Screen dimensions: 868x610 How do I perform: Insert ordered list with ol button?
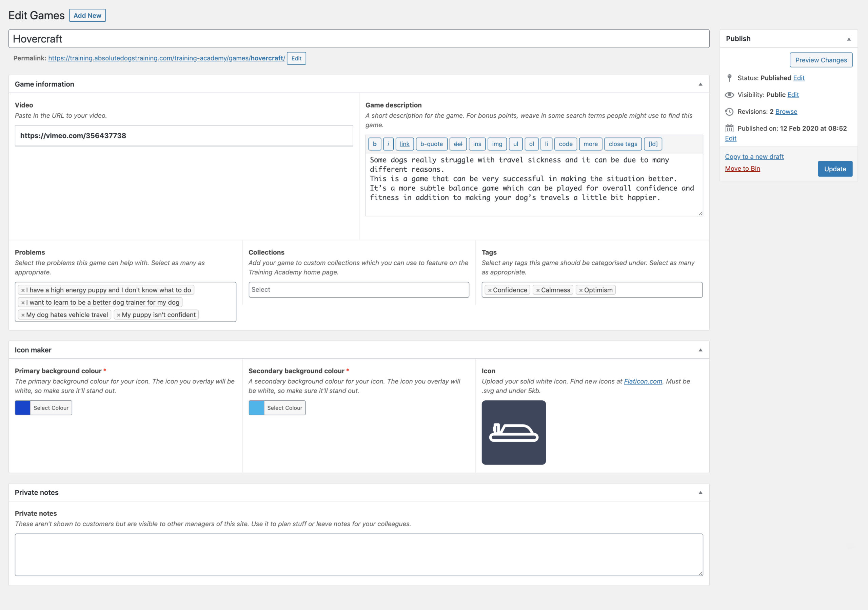coord(532,144)
